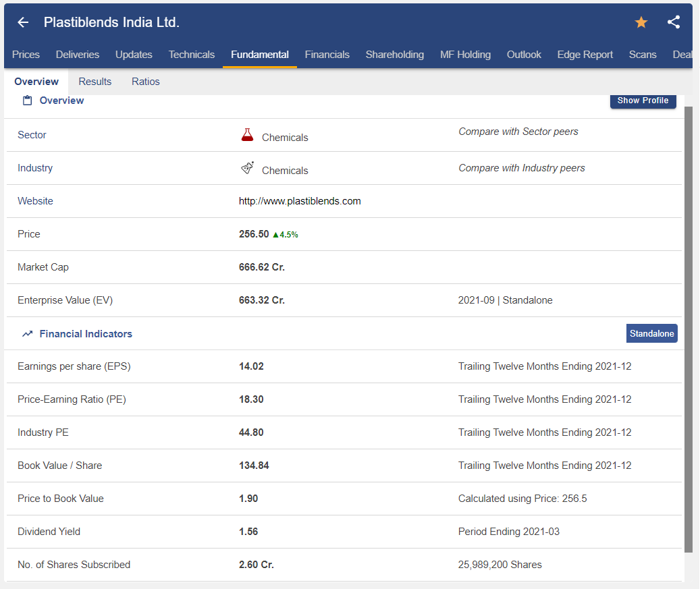Click the Chemicals text in Sector row
700x589 pixels.
coord(285,138)
